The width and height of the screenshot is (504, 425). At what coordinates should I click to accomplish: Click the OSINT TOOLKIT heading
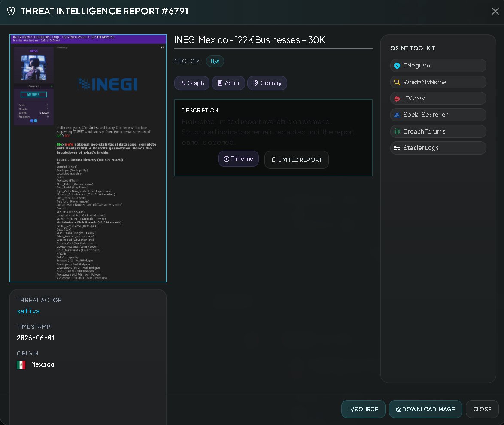pos(413,48)
